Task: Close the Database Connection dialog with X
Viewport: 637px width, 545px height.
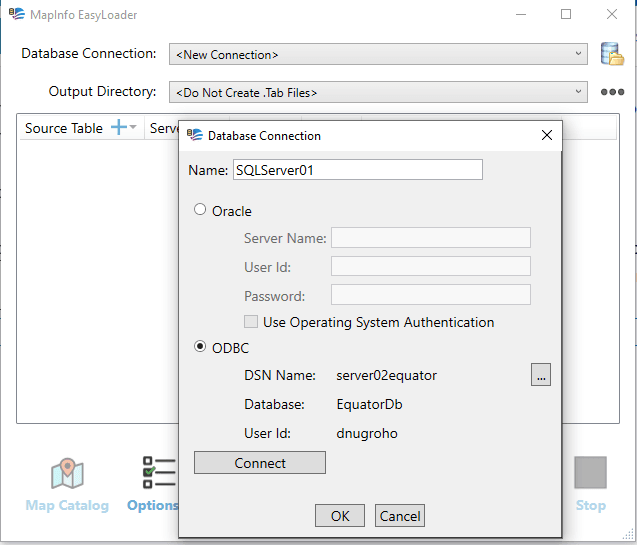Action: (546, 135)
